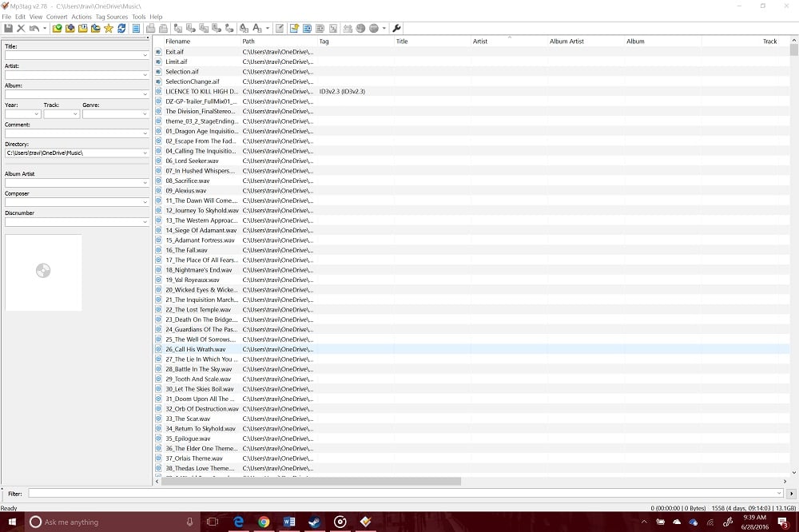The image size is (799, 532).
Task: Save the tag in toolbar
Action: point(9,28)
